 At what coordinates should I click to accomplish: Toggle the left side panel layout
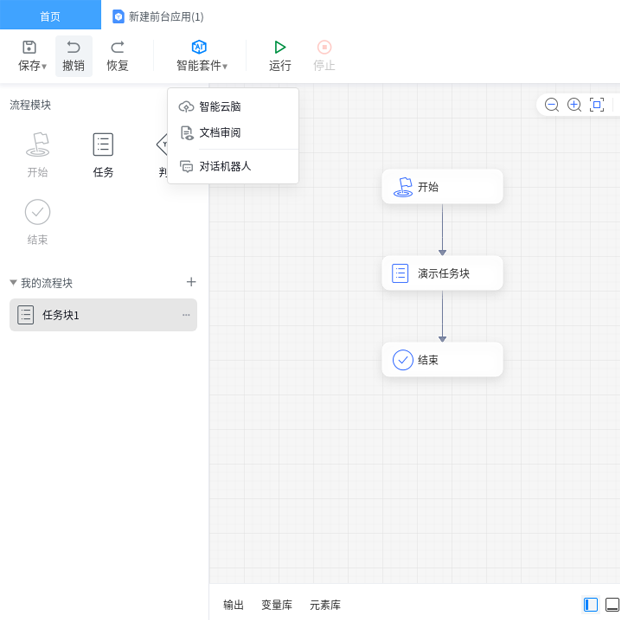coord(591,605)
